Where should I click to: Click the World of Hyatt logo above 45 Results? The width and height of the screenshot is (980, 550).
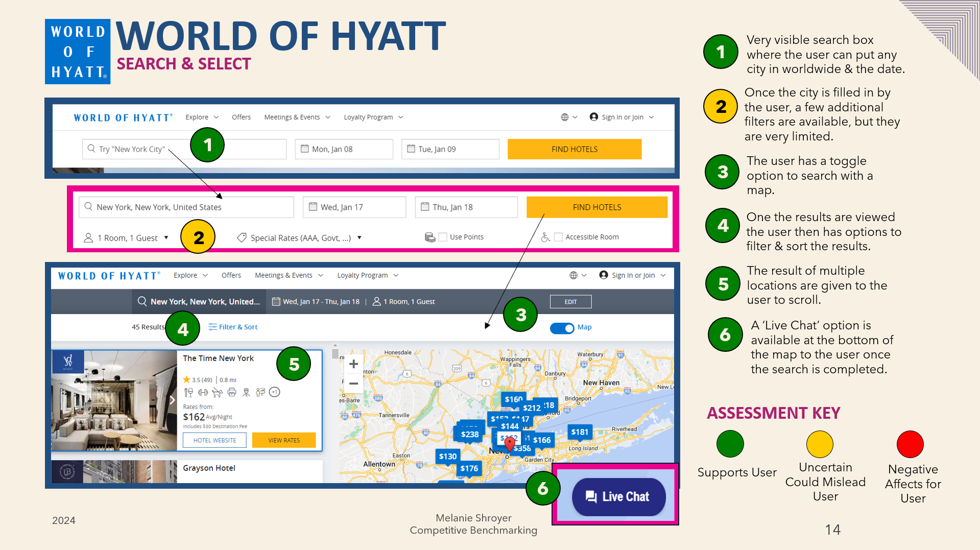109,276
